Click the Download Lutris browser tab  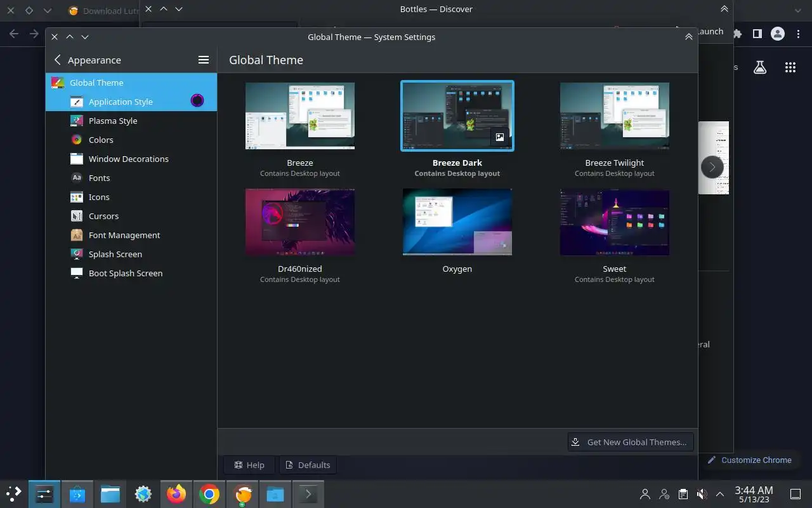(103, 11)
